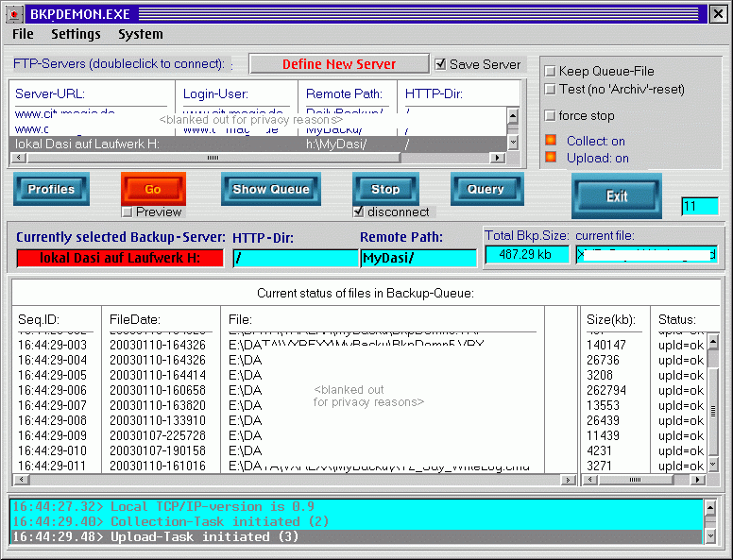Screen dimensions: 733x560
Task: Click the Status column header
Action: 677,320
